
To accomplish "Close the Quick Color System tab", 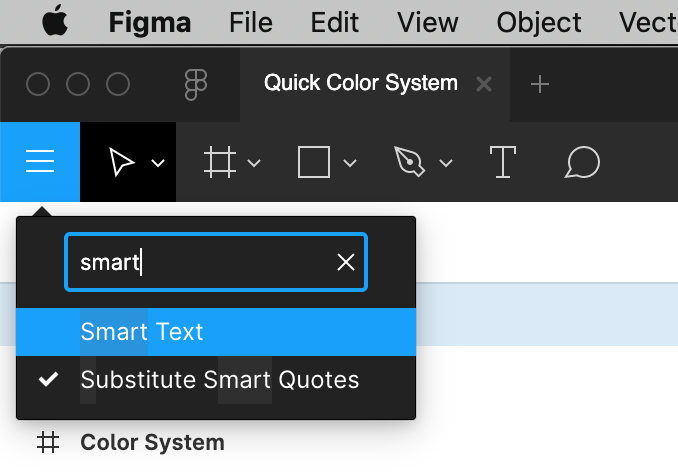I will pyautogui.click(x=484, y=84).
